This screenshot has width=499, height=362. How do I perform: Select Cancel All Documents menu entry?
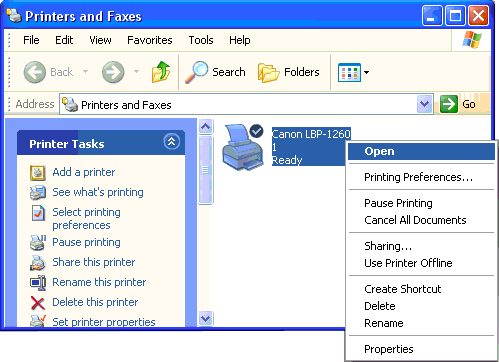pos(421,220)
